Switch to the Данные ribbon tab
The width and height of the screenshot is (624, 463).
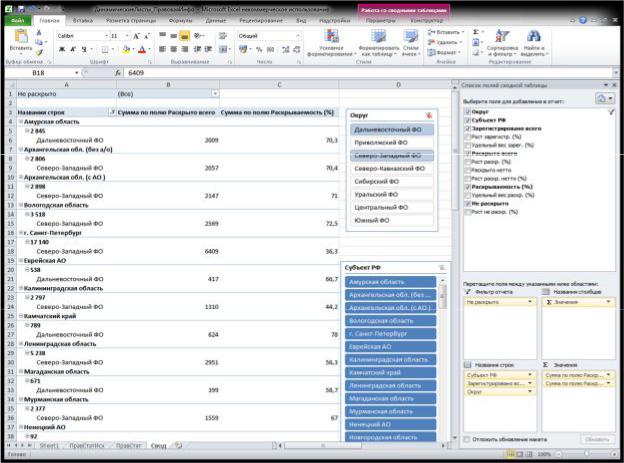coord(216,20)
